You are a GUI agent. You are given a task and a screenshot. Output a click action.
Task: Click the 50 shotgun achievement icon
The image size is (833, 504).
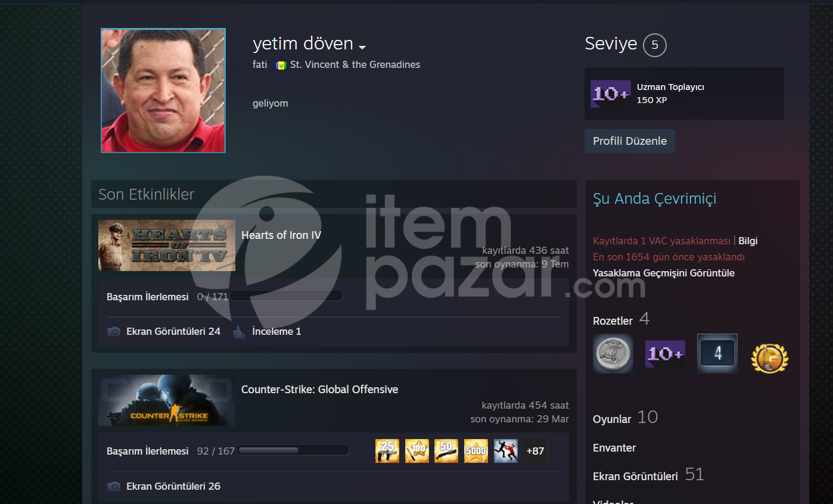tap(446, 451)
